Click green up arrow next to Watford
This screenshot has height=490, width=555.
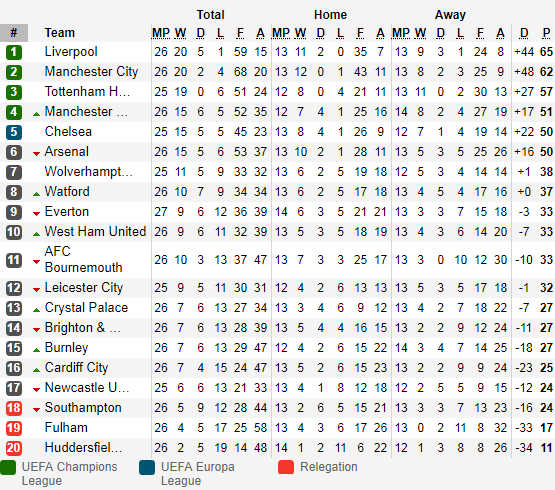pos(36,194)
